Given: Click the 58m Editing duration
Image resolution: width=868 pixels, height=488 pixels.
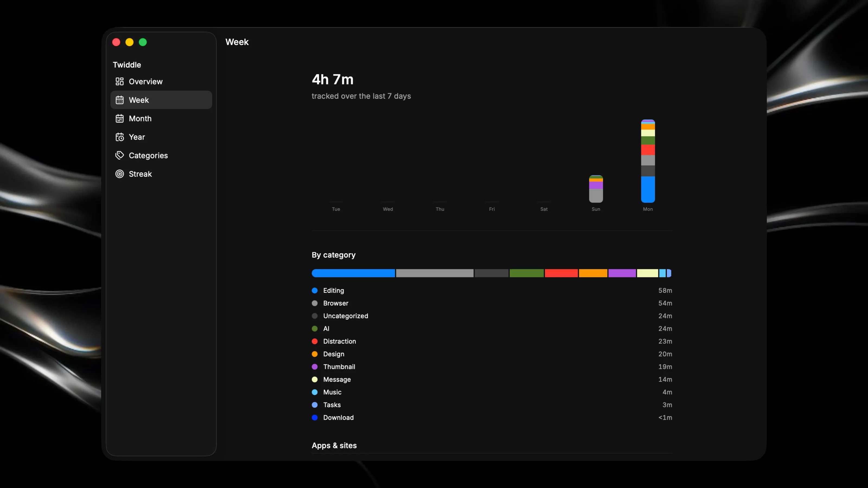Looking at the screenshot, I should point(665,290).
